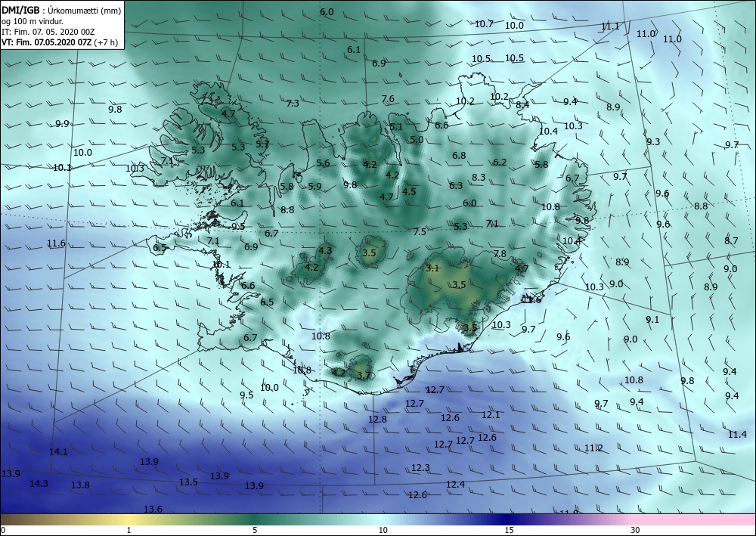Image resolution: width=756 pixels, height=536 pixels.
Task: Click the value 3.7 on the map
Action: (364, 375)
